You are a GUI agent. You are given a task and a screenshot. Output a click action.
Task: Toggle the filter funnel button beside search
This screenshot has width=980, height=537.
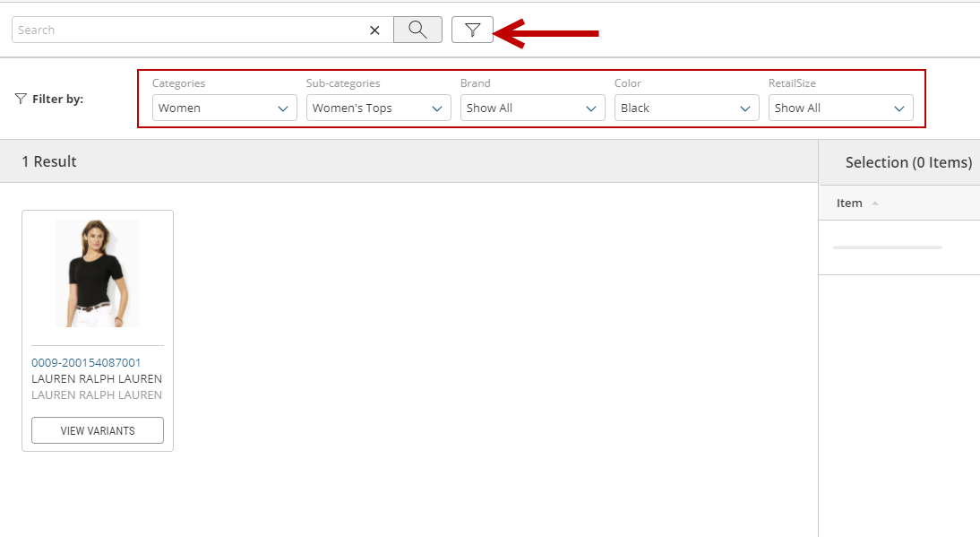tap(472, 30)
